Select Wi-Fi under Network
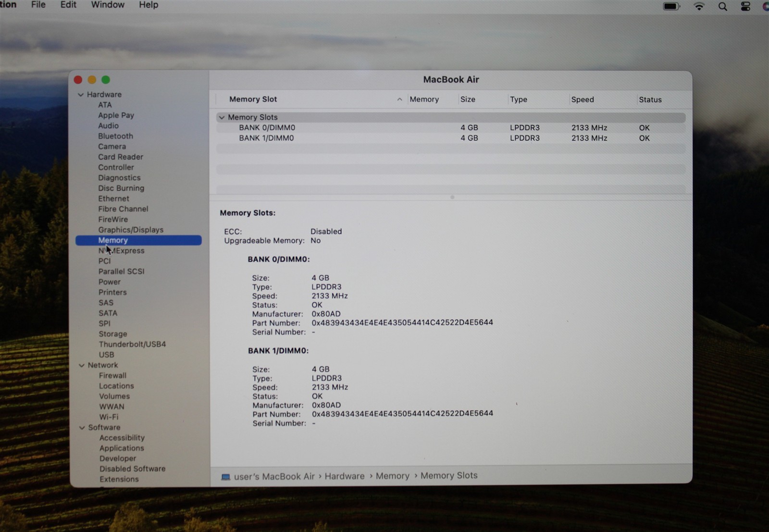 coord(109,417)
